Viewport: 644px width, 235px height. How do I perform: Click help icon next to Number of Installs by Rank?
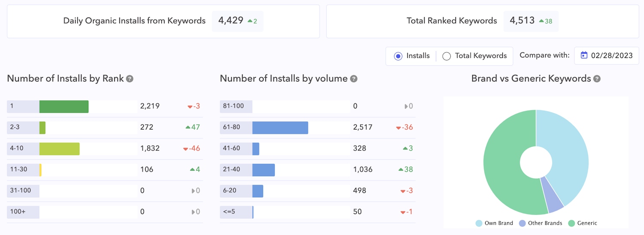[x=130, y=79]
